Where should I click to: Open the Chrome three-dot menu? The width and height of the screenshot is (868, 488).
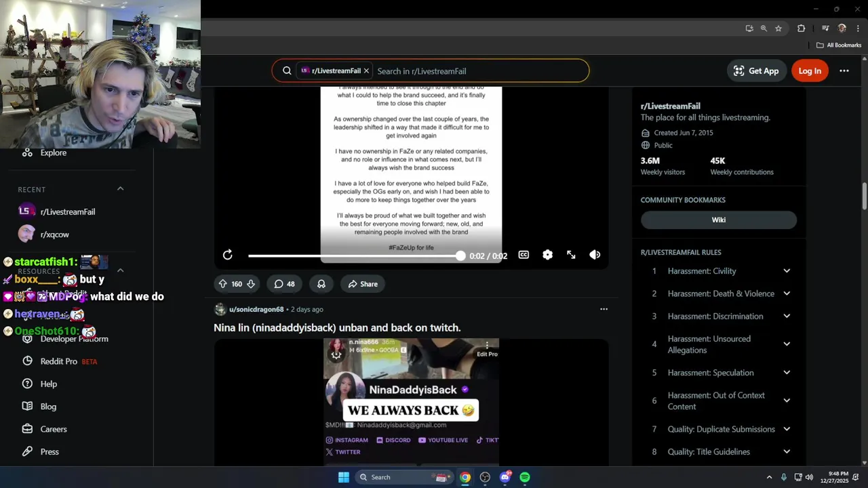(x=858, y=28)
